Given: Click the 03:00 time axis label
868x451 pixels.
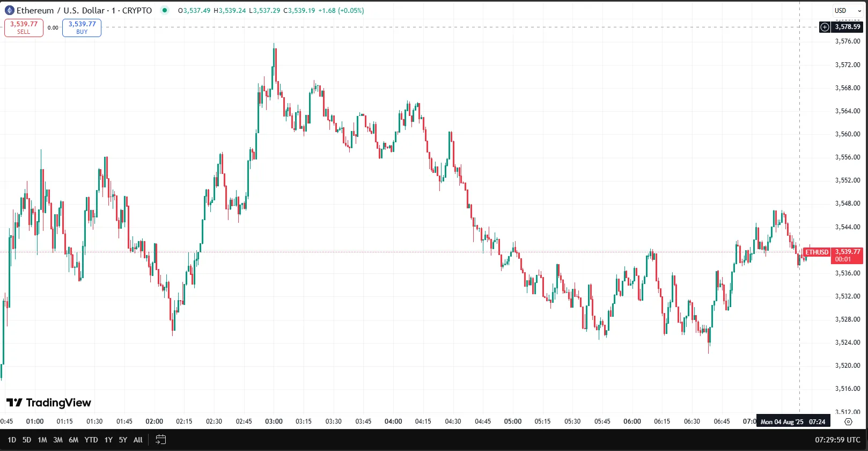Looking at the screenshot, I should coord(274,421).
